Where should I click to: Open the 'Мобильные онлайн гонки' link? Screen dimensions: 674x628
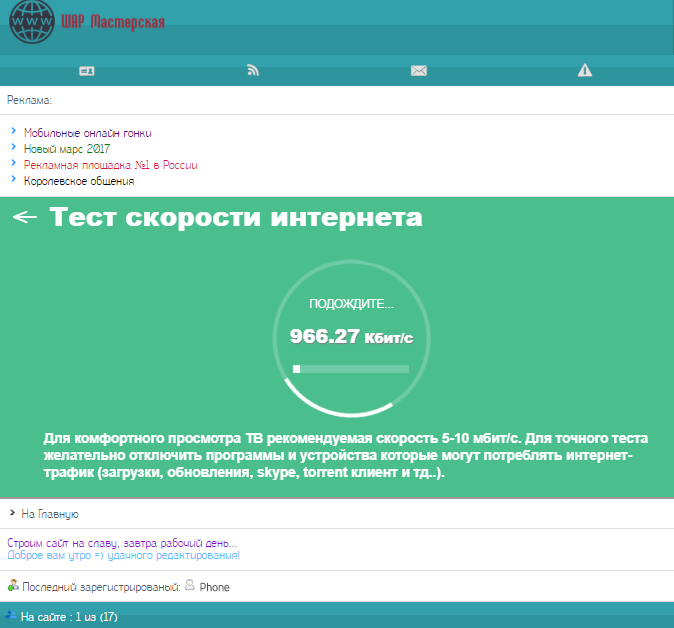point(88,133)
